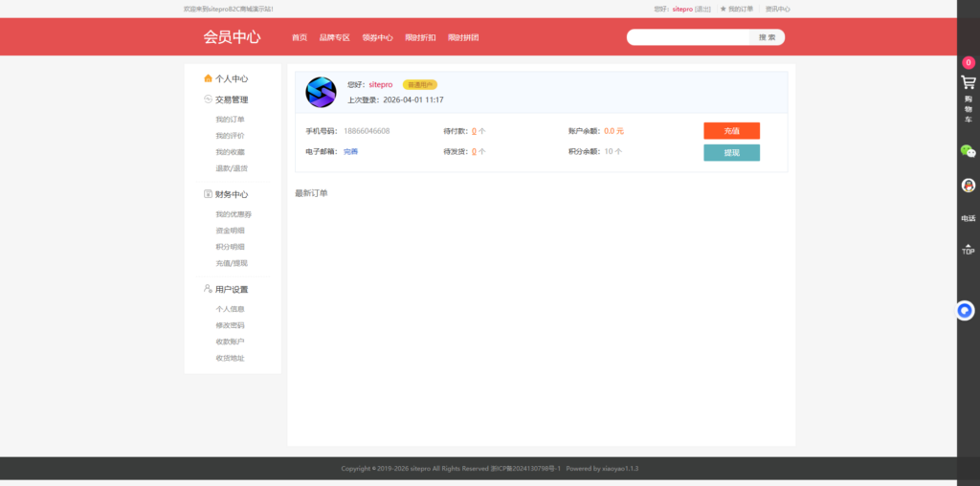Open 限时折扣 navigation item
The image size is (980, 486).
point(420,37)
